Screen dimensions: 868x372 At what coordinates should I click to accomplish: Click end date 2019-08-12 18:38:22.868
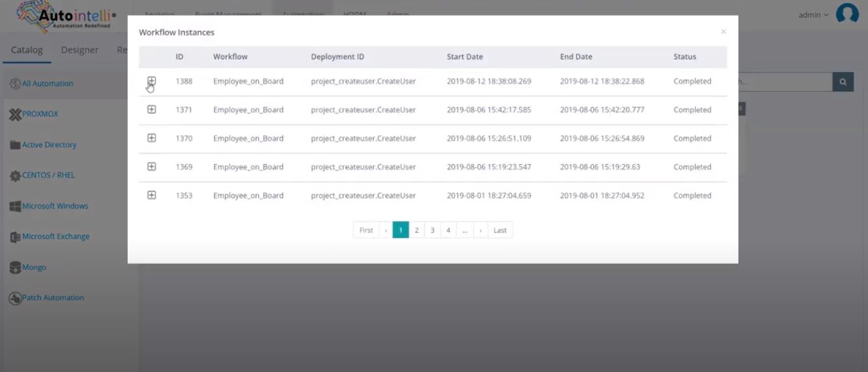[x=602, y=81]
